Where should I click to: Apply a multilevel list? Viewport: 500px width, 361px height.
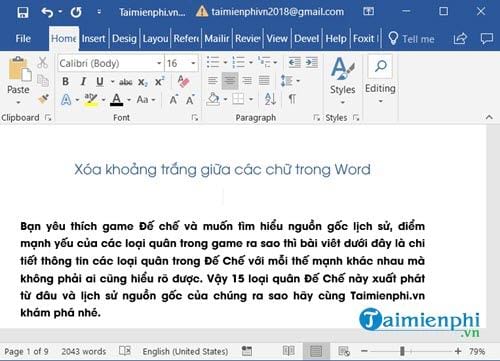pos(264,62)
